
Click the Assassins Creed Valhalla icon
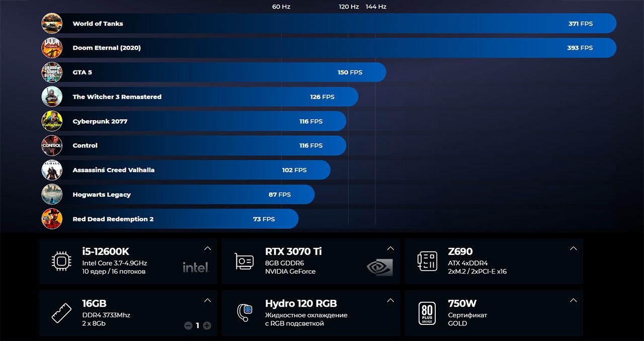[52, 170]
